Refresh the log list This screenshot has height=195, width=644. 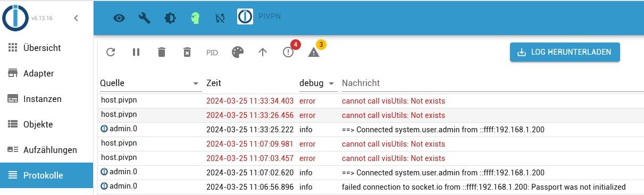(x=111, y=52)
